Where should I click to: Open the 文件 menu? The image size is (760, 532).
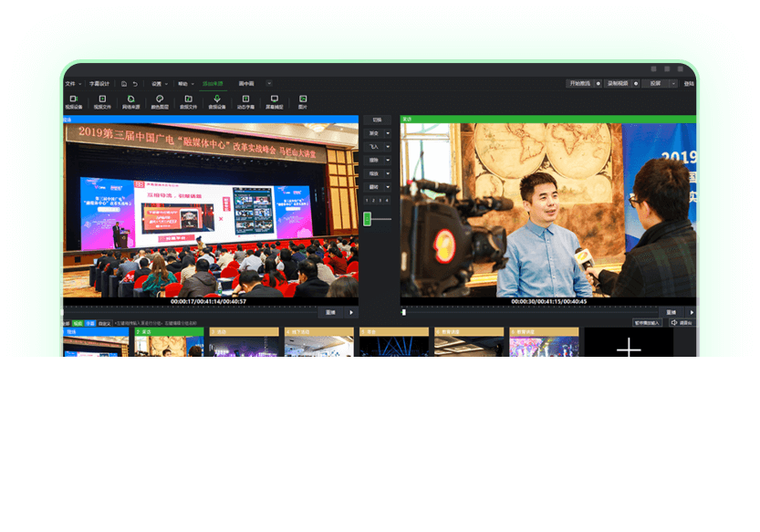pyautogui.click(x=73, y=84)
